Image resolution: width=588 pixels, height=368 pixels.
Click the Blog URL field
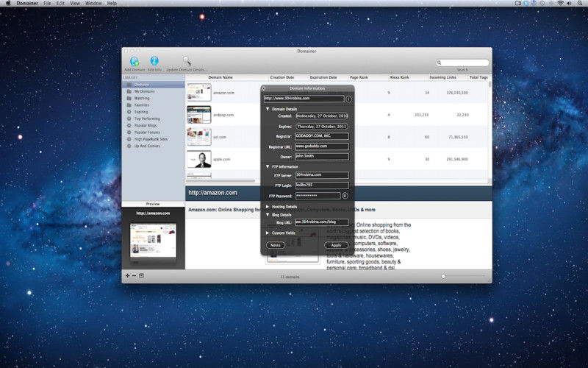pyautogui.click(x=322, y=222)
